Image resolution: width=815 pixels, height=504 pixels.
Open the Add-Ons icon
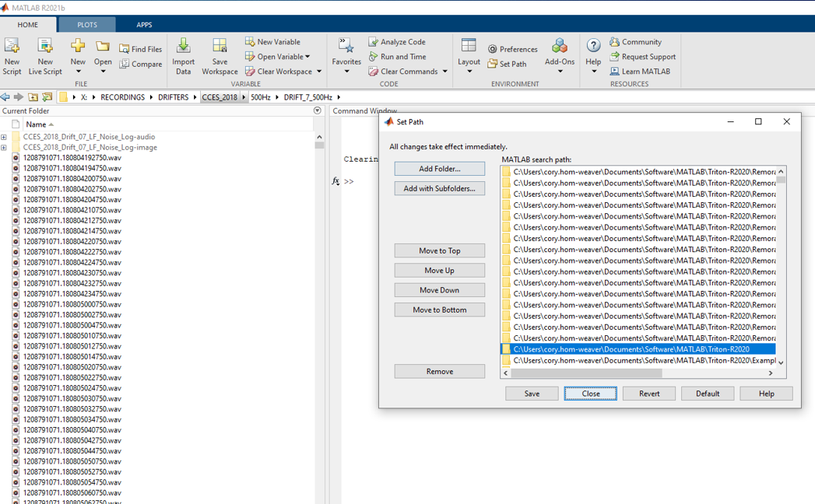click(x=559, y=47)
